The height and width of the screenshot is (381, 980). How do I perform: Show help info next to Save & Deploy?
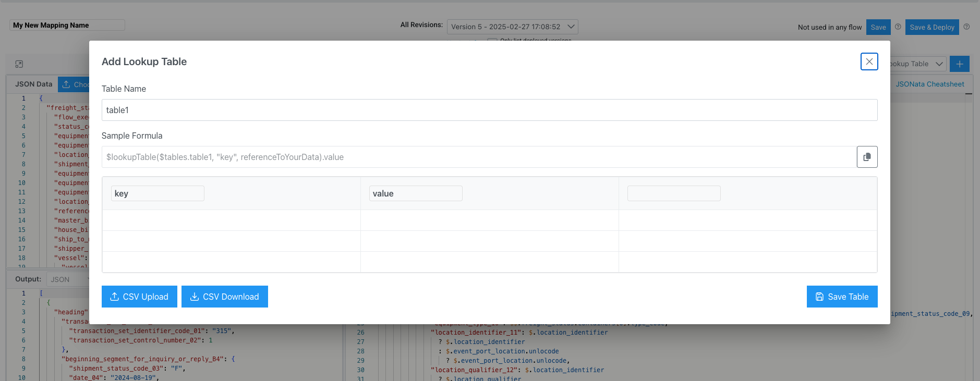tap(966, 27)
